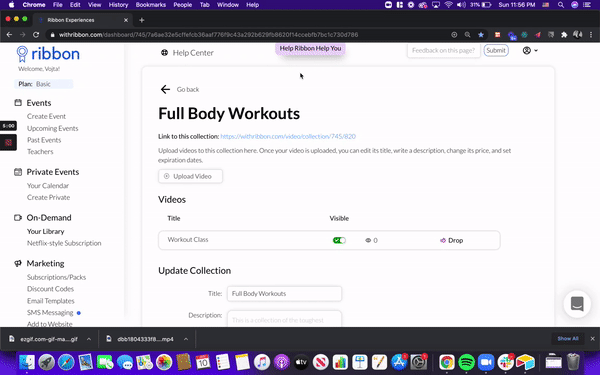The height and width of the screenshot is (375, 600).
Task: Expand options for mp4 download
Action: point(186,339)
